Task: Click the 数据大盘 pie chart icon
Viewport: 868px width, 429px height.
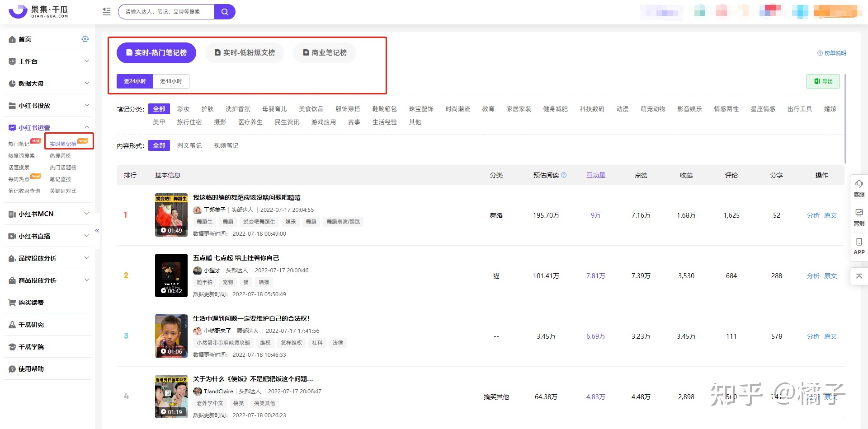Action: (13, 83)
